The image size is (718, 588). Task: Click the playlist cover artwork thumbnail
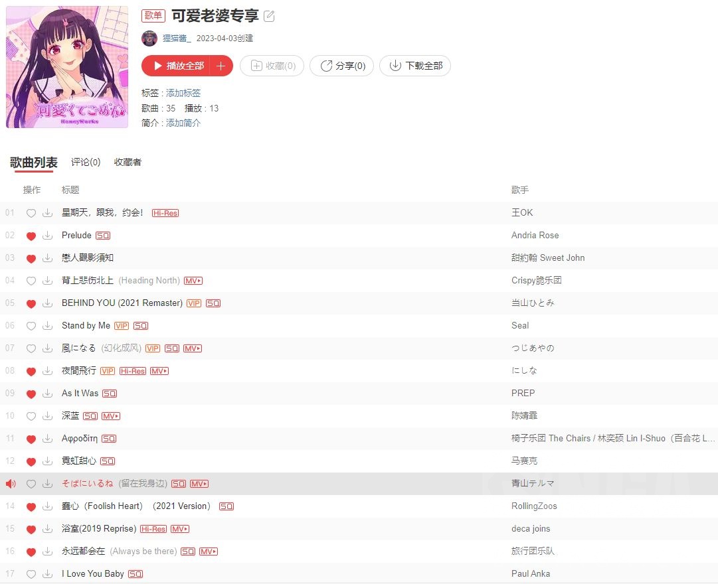67,67
